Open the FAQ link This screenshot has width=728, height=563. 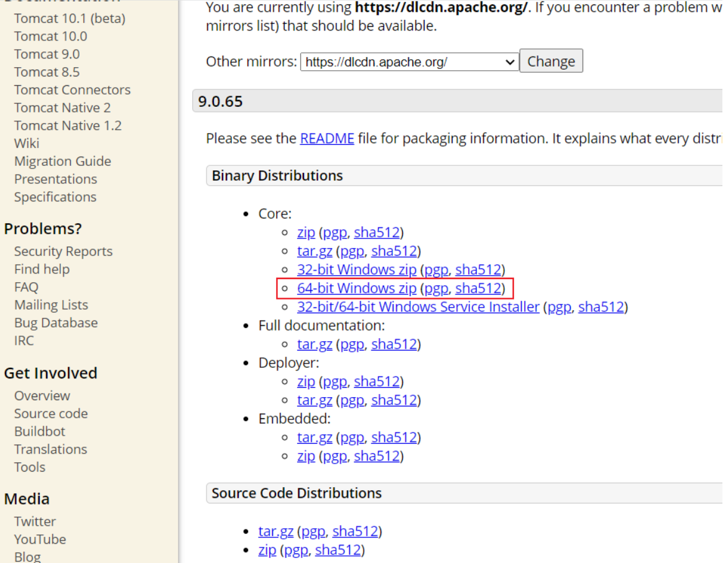26,287
